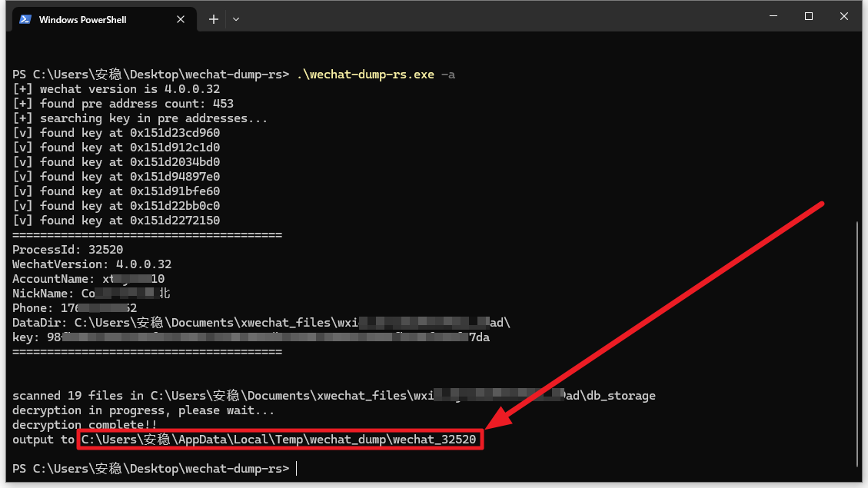This screenshot has height=488, width=868.
Task: Click the 'AccountName:' line
Action: [x=88, y=279]
